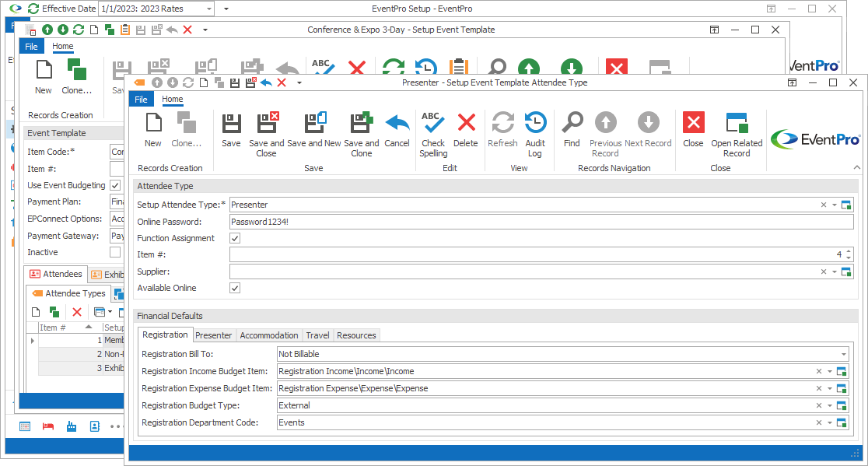Click the blue factory icon in bottom navigation
Image resolution: width=868 pixels, height=466 pixels.
coord(72,426)
